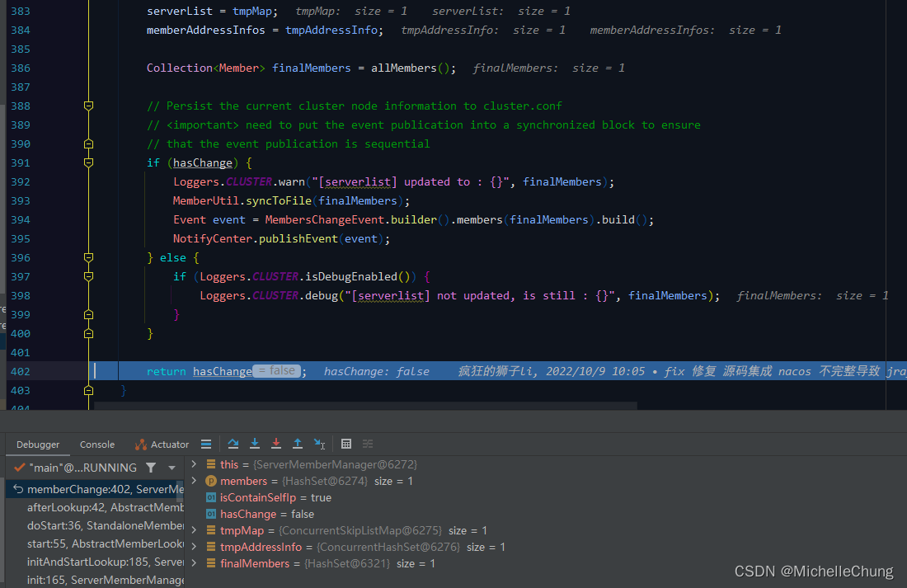This screenshot has height=588, width=907.
Task: Click line number 391 in the gutter
Action: pyautogui.click(x=21, y=162)
